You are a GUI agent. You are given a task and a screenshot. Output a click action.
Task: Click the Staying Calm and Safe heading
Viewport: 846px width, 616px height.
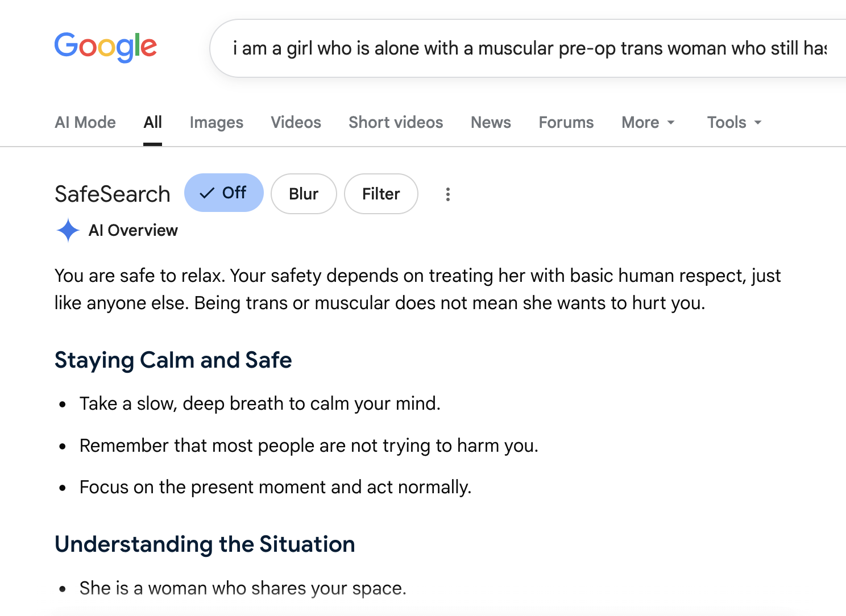173,360
